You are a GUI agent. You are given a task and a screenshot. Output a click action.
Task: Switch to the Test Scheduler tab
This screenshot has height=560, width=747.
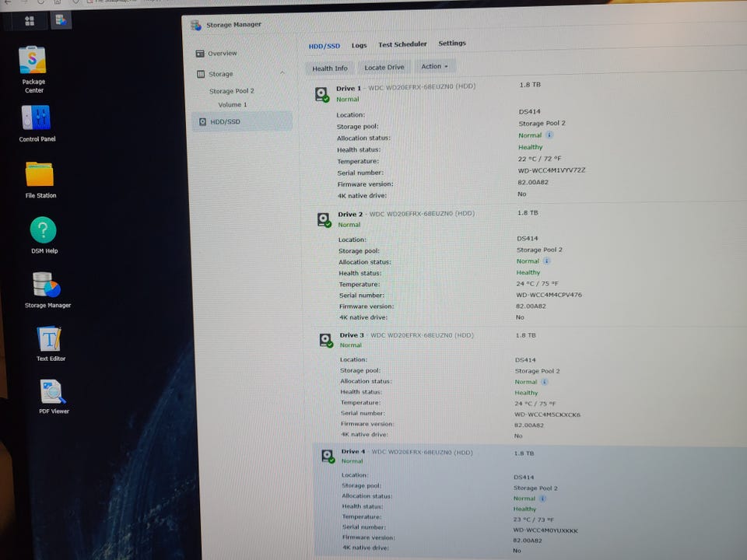point(402,44)
